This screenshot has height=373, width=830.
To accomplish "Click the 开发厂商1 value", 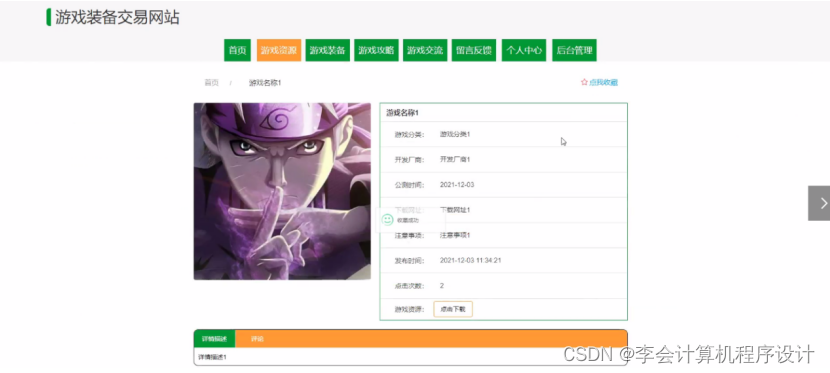I will [455, 159].
